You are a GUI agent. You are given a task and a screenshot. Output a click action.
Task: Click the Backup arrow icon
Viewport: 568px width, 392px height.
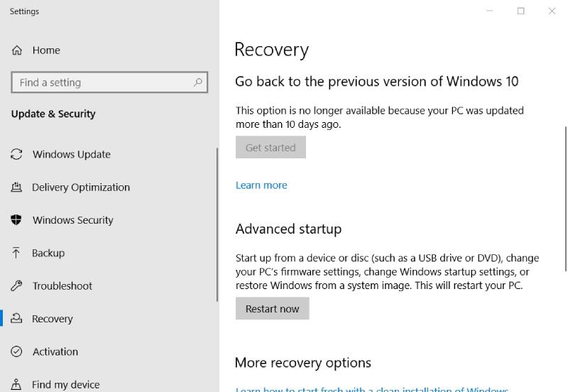(16, 253)
